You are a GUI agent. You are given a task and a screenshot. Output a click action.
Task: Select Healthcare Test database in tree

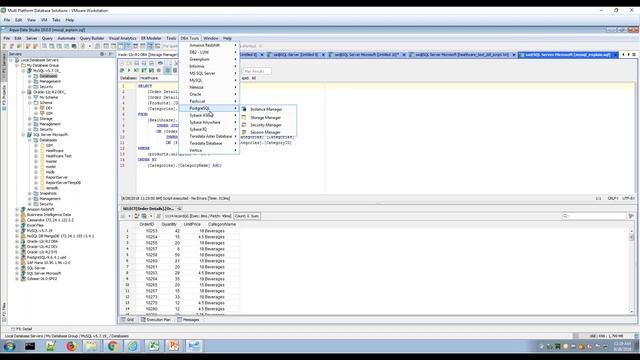(x=58, y=156)
